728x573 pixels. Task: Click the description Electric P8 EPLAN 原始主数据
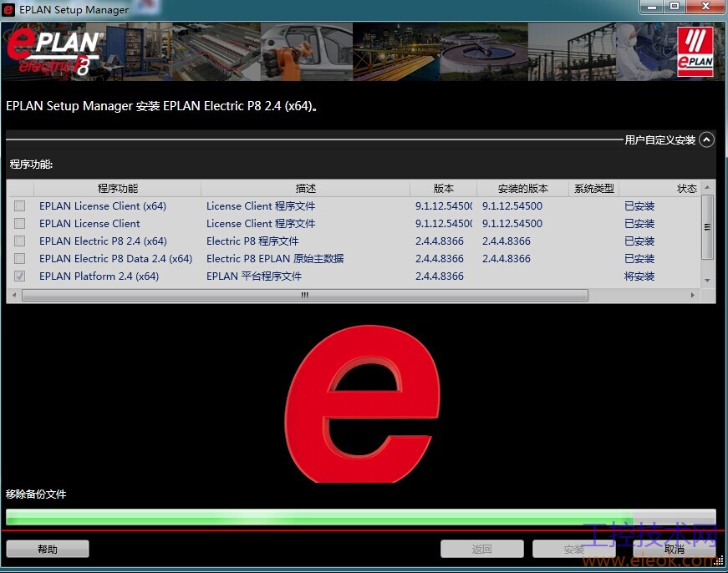[275, 258]
